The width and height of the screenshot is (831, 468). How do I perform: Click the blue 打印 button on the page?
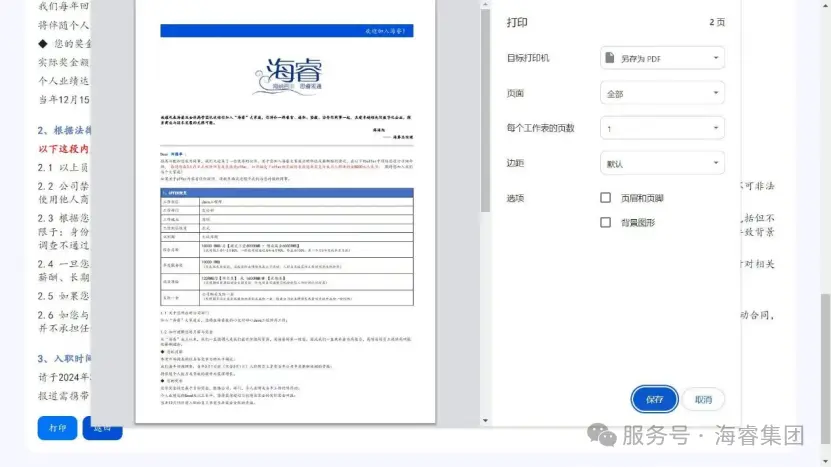[58, 427]
